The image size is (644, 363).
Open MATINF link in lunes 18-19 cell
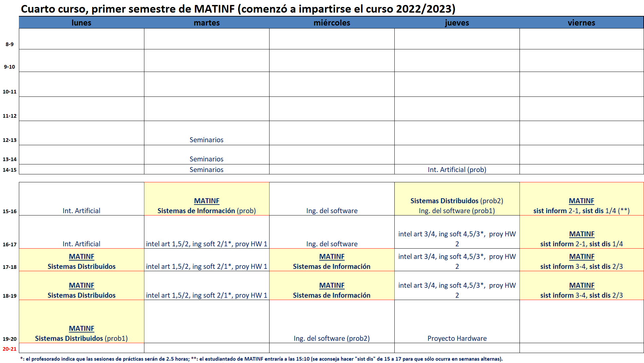pos(81,285)
